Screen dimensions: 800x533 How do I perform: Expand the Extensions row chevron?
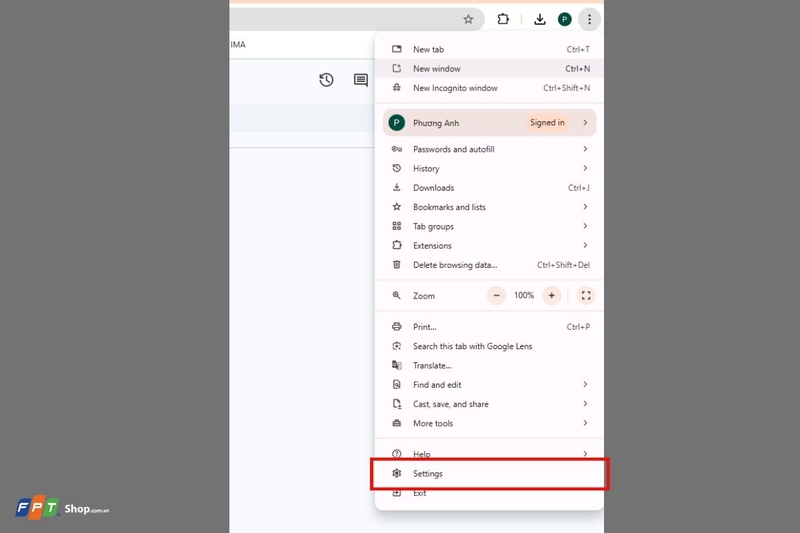(x=585, y=245)
